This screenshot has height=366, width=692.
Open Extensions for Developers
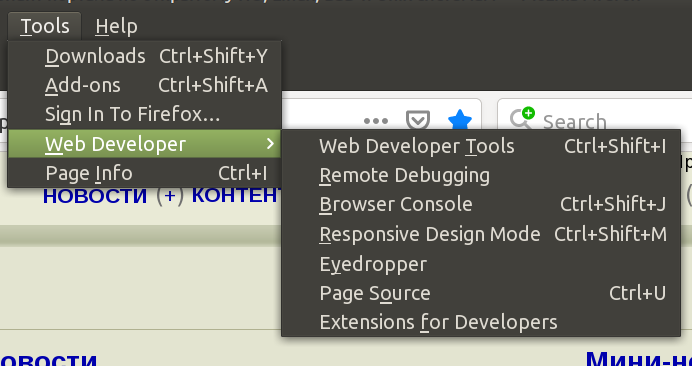tap(481, 322)
